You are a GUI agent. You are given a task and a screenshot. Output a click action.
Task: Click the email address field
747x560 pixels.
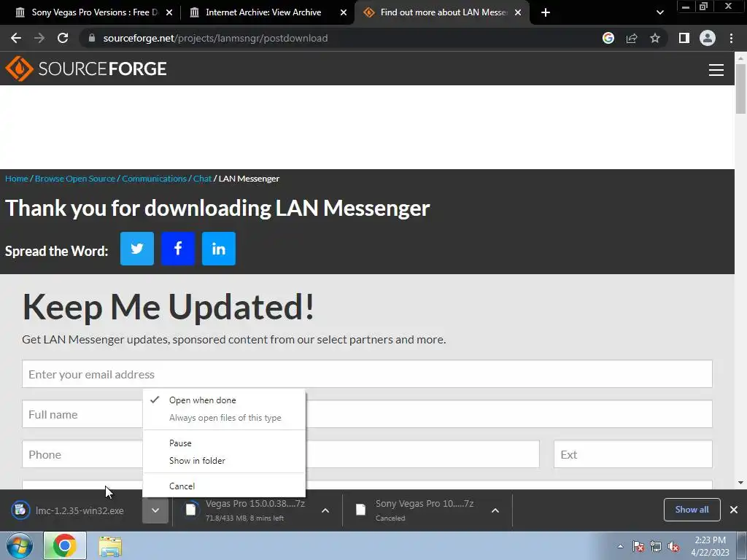[x=367, y=374]
